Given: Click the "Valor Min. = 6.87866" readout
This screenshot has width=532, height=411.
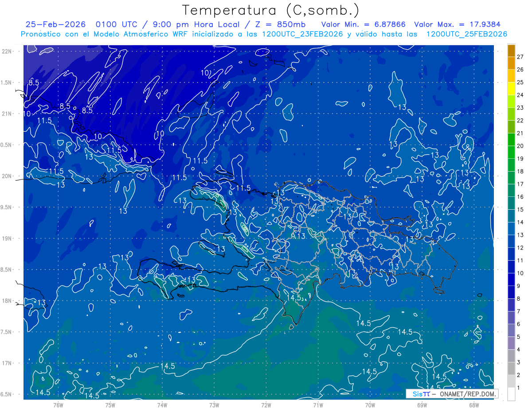Looking at the screenshot, I should pyautogui.click(x=363, y=25).
